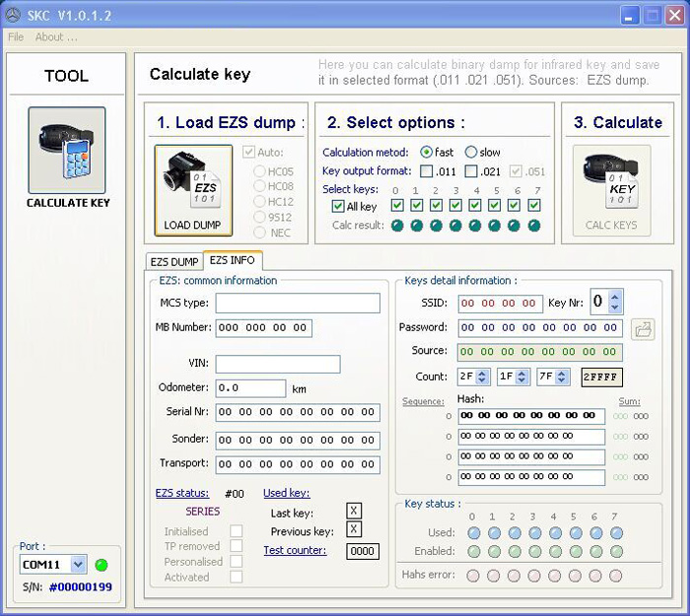Click the Used key link

click(x=287, y=493)
